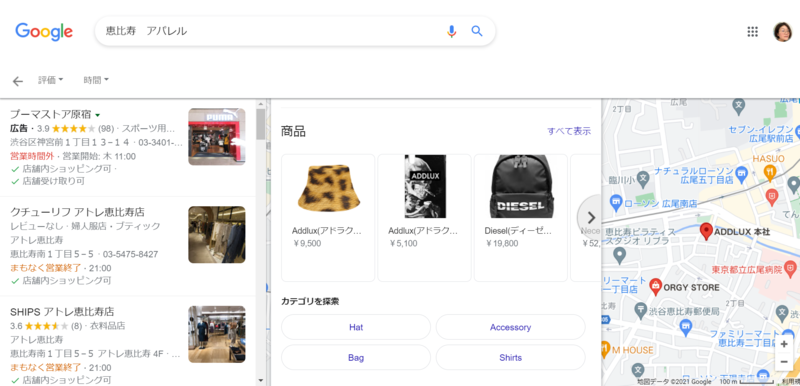Click the HASUO restaurant map marker

point(770,174)
